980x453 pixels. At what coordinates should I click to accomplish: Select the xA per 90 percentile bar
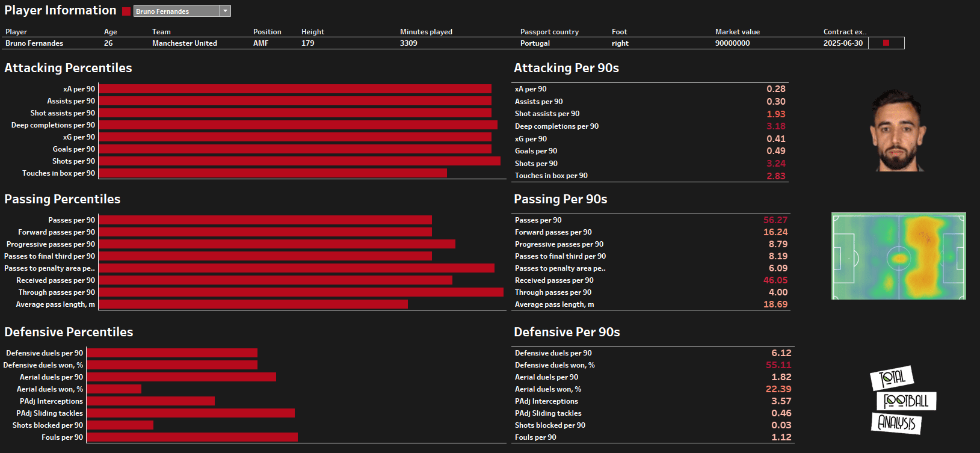pyautogui.click(x=295, y=89)
